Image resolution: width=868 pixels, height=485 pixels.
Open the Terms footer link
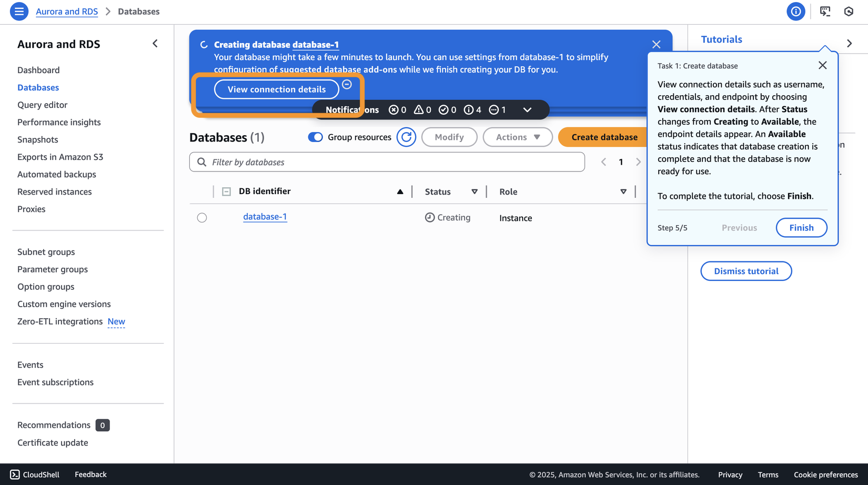pos(768,474)
